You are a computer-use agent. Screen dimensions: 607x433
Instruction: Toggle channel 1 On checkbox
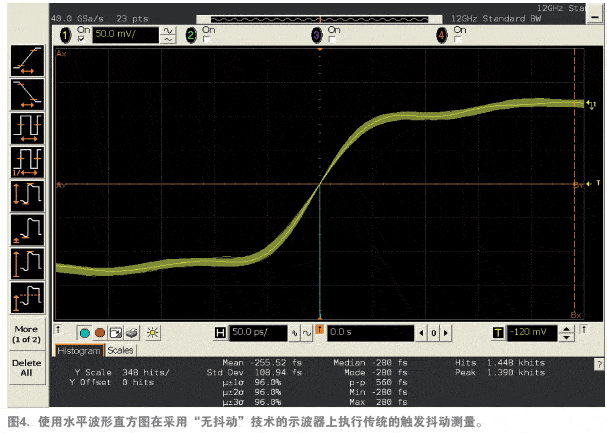81,40
